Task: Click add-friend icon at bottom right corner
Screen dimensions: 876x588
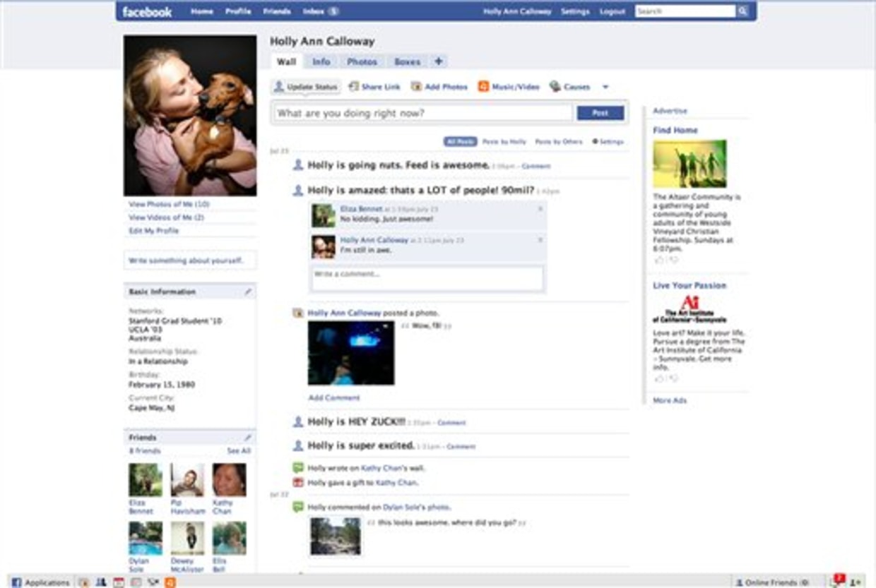Action: (856, 582)
